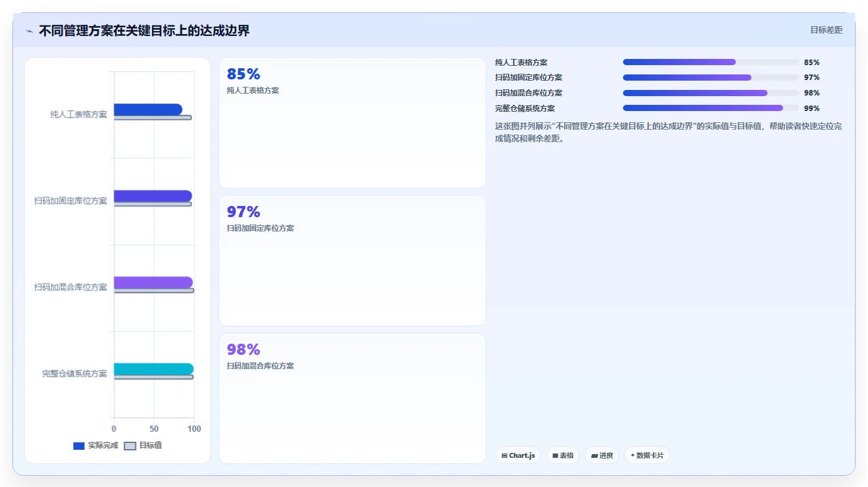Click the 85% value in progress list
This screenshot has height=487, width=868.
click(812, 62)
